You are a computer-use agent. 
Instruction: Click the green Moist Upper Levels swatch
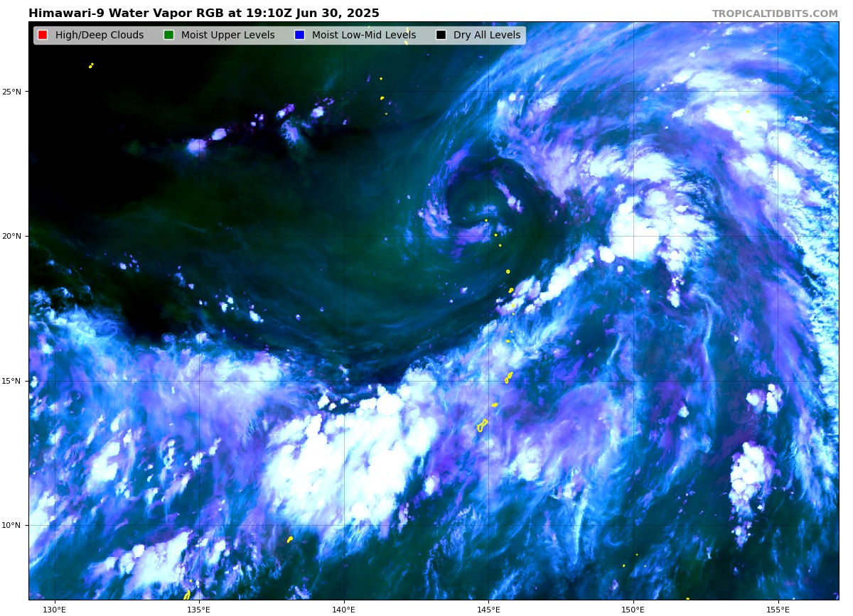(168, 36)
